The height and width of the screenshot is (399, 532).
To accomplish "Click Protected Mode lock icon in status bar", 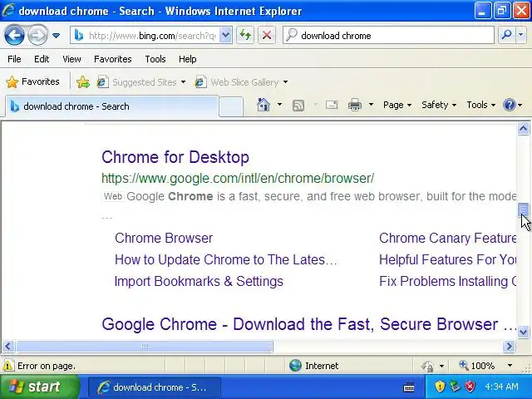I will tap(427, 366).
